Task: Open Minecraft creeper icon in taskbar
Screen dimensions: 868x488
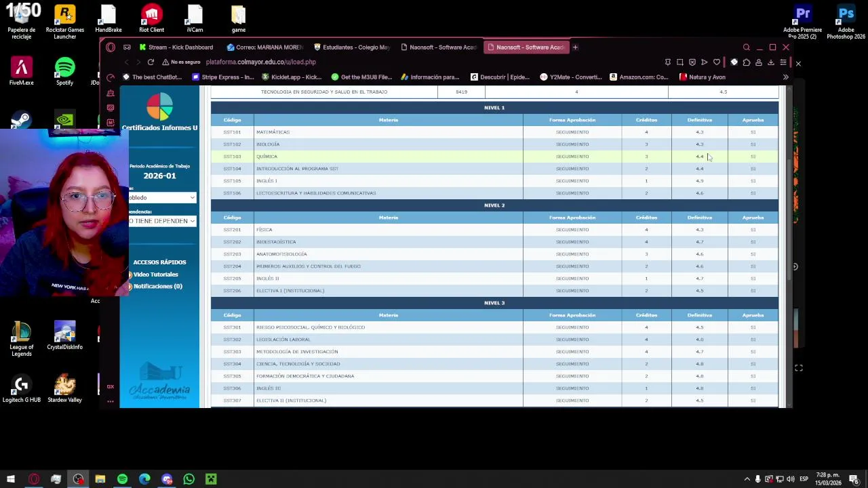Action: 211,479
